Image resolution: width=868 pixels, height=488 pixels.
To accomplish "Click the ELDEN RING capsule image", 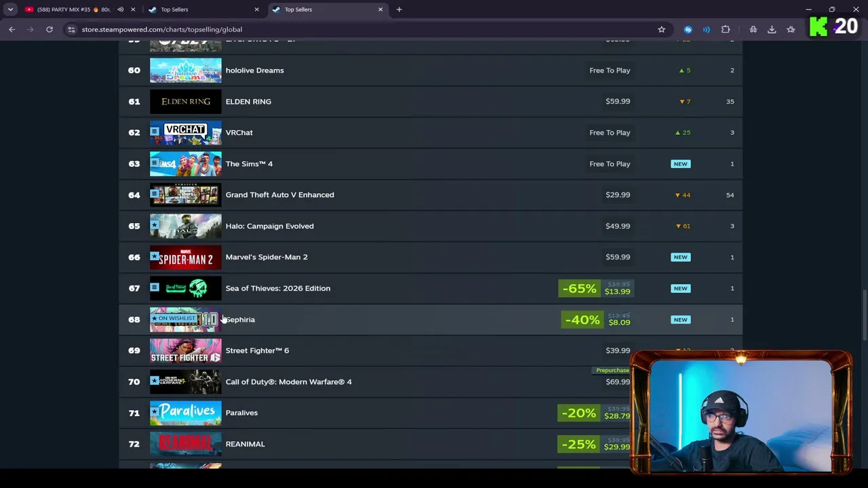I will (x=185, y=102).
